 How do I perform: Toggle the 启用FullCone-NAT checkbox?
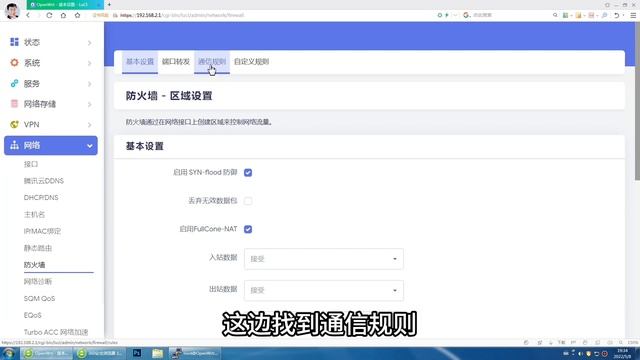248,229
